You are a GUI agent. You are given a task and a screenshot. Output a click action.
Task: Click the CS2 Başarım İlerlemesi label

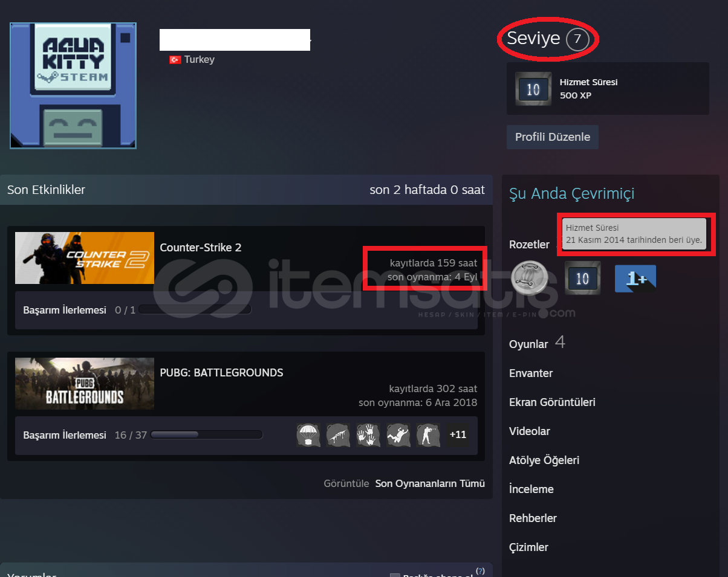65,310
